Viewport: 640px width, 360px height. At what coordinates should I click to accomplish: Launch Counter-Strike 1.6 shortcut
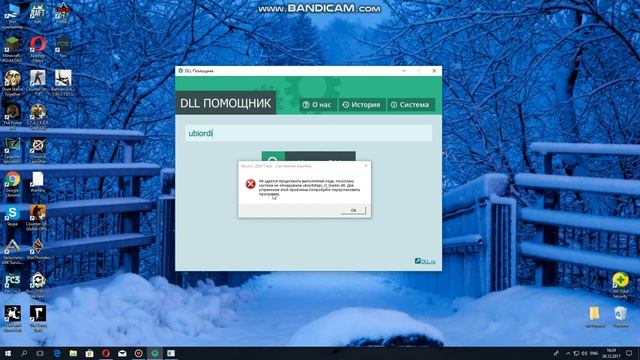(x=38, y=82)
